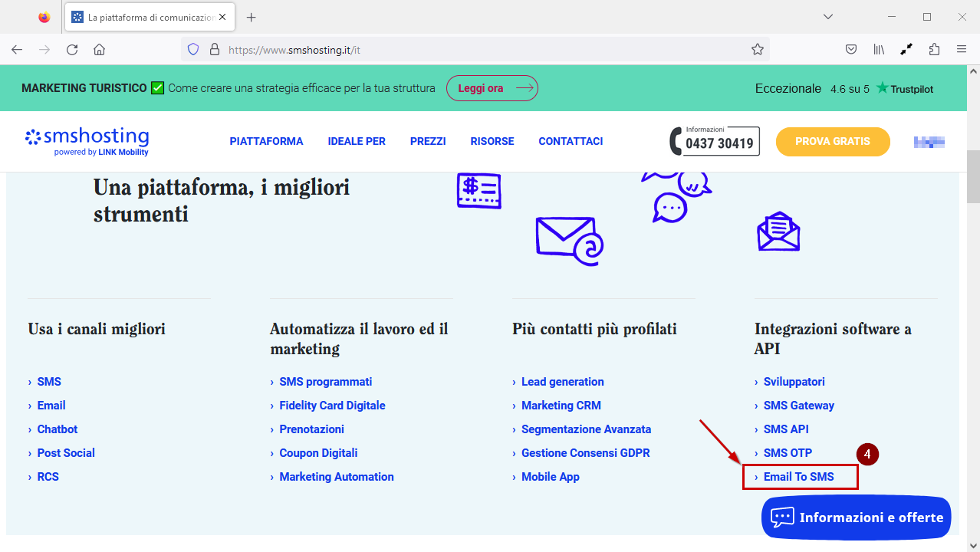Open the Fidelity Card Digitale link

click(x=332, y=406)
